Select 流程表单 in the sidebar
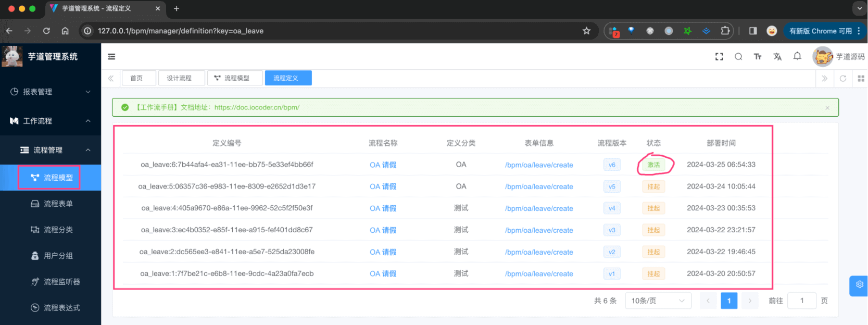Image resolution: width=868 pixels, height=325 pixels. (58, 204)
